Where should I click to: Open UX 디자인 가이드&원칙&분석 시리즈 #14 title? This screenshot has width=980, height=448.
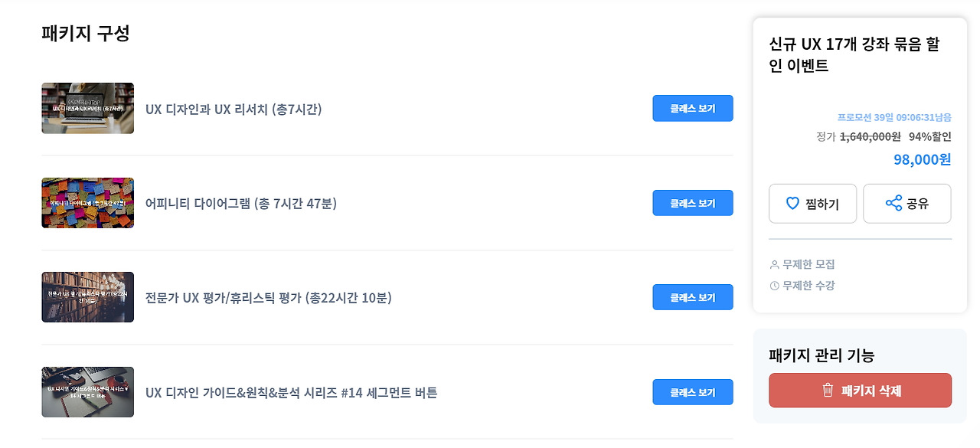[x=292, y=393]
